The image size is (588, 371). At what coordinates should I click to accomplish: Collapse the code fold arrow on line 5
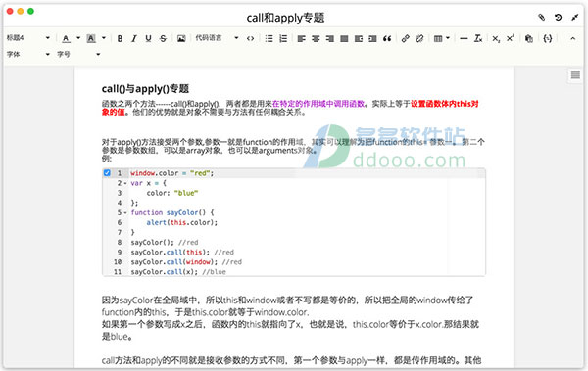click(125, 213)
